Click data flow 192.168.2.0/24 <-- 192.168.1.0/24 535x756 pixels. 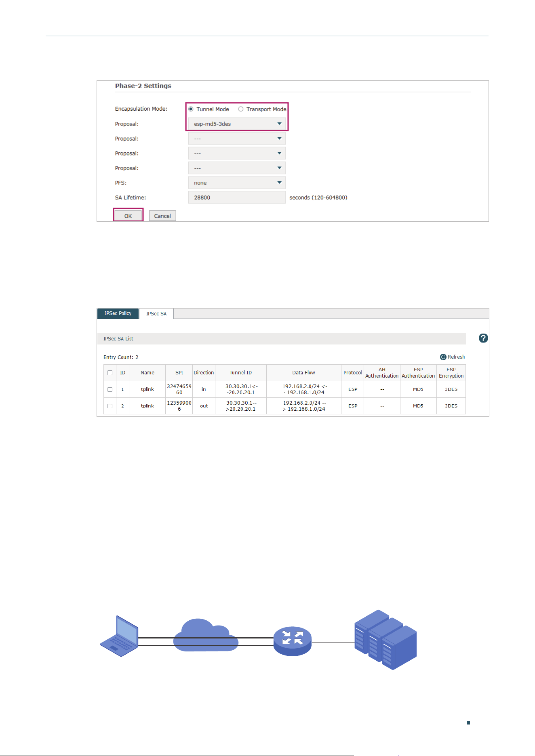[304, 389]
